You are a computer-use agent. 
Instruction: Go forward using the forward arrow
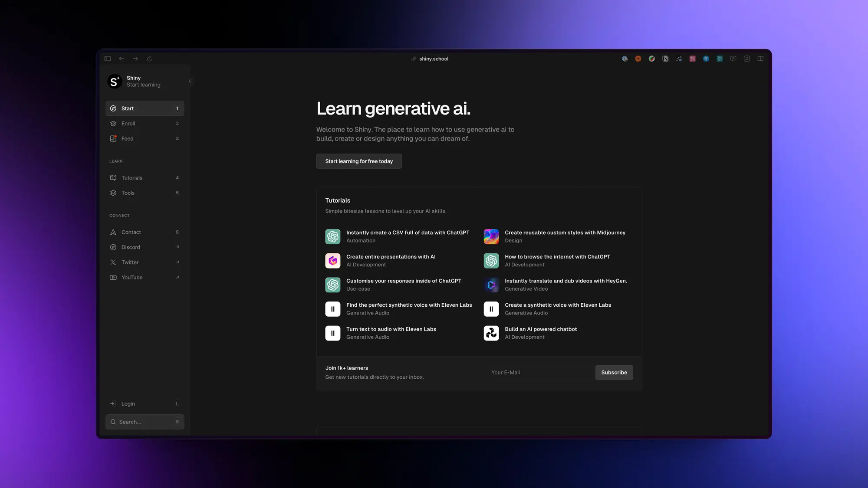click(135, 59)
